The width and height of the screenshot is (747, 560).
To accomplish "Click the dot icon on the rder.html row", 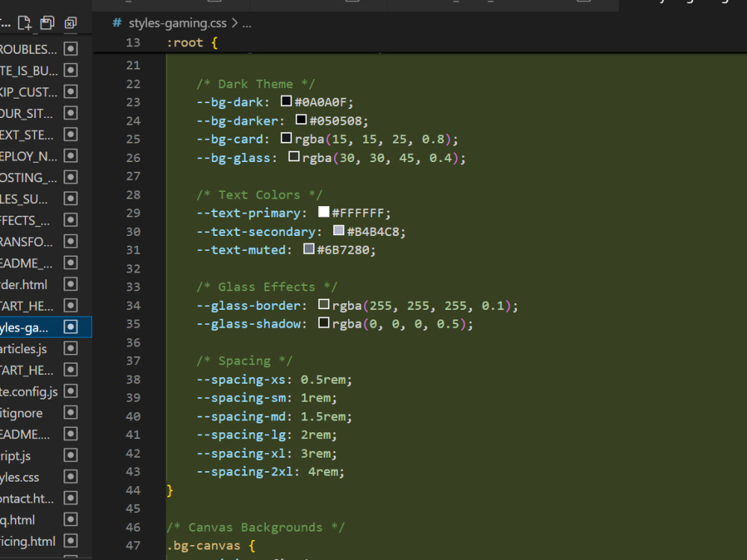I will click(x=70, y=284).
